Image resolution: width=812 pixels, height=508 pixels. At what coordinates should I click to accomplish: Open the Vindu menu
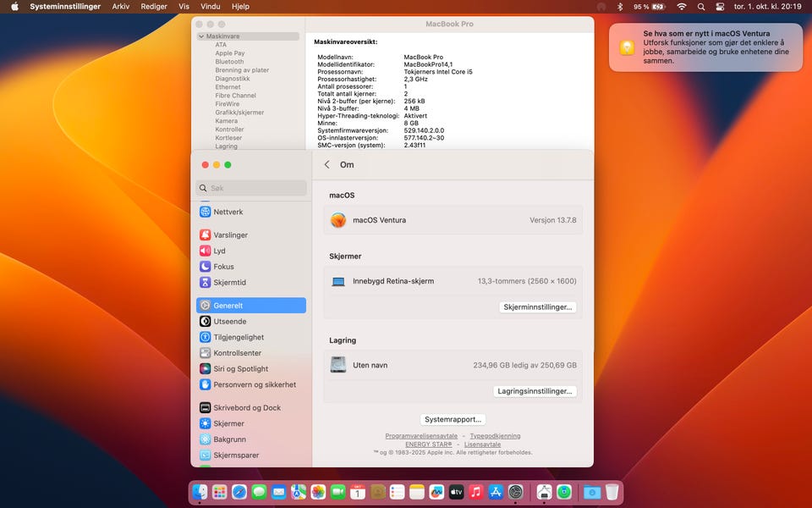(211, 7)
